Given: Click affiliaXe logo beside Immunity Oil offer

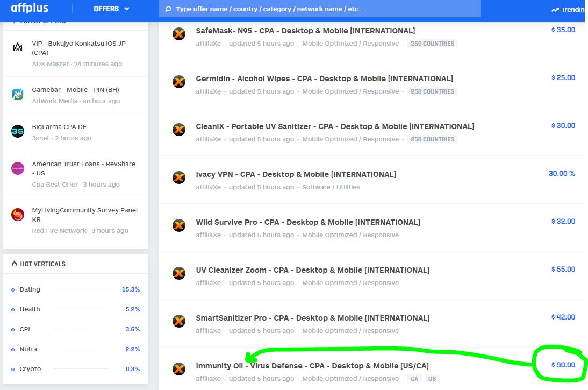Looking at the screenshot, I should [179, 368].
